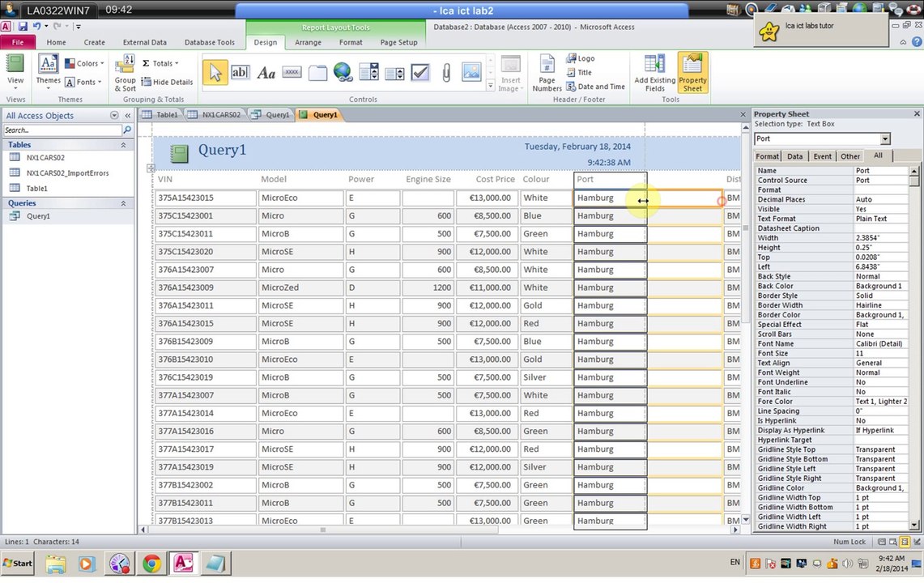Viewport: 924px width, 583px height.
Task: Expand the Totals dropdown
Action: (x=161, y=63)
